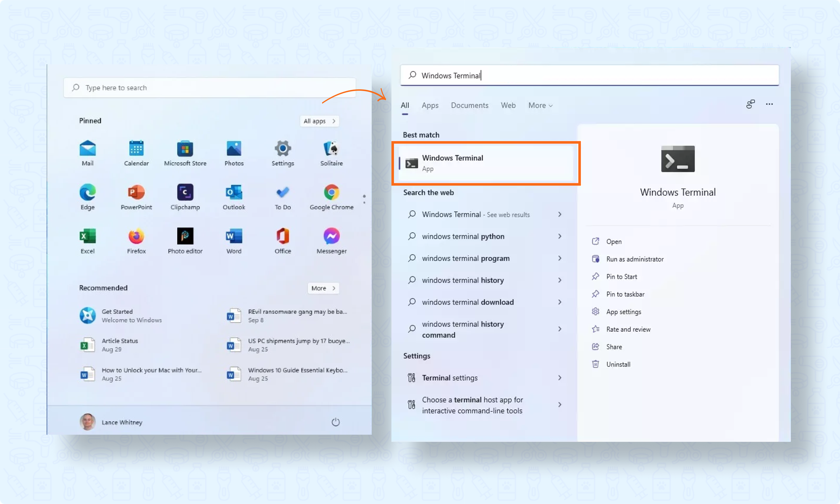Open the Solitaire app icon
Image resolution: width=840 pixels, height=504 pixels.
click(331, 149)
